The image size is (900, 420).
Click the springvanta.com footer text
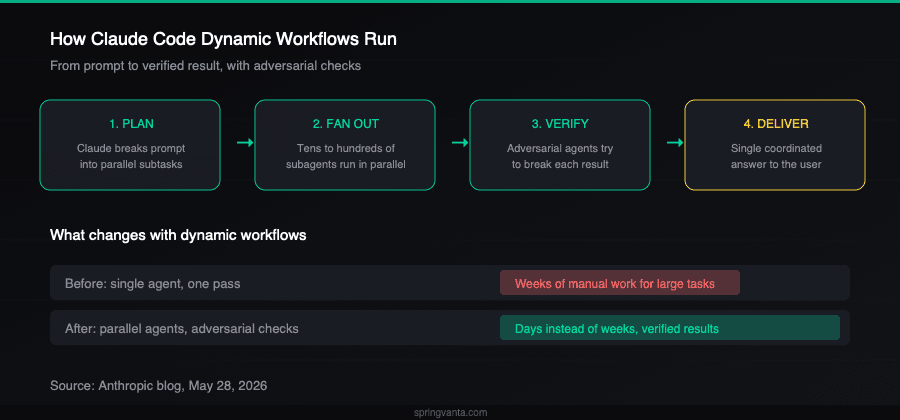[x=451, y=413]
